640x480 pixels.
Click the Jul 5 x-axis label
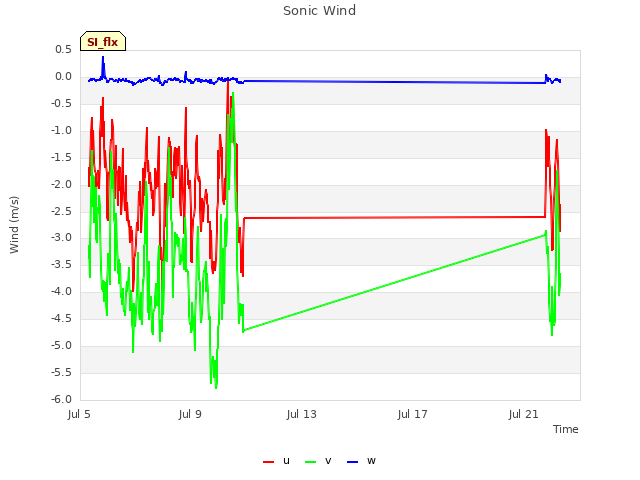79,414
